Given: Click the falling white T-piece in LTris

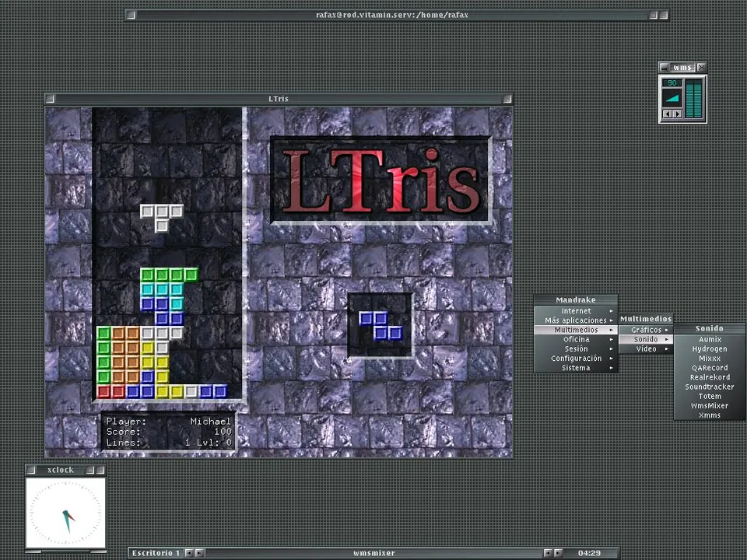Looking at the screenshot, I should point(162,218).
